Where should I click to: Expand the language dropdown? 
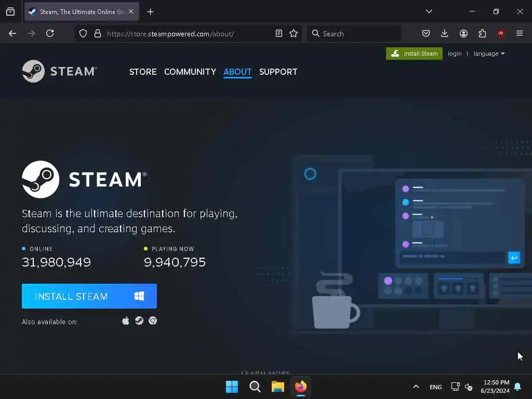(x=489, y=54)
